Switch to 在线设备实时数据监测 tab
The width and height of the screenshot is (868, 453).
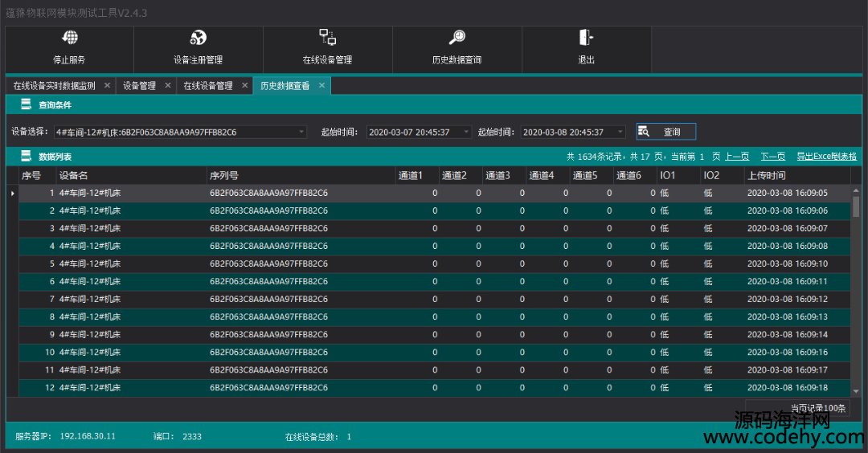point(55,86)
